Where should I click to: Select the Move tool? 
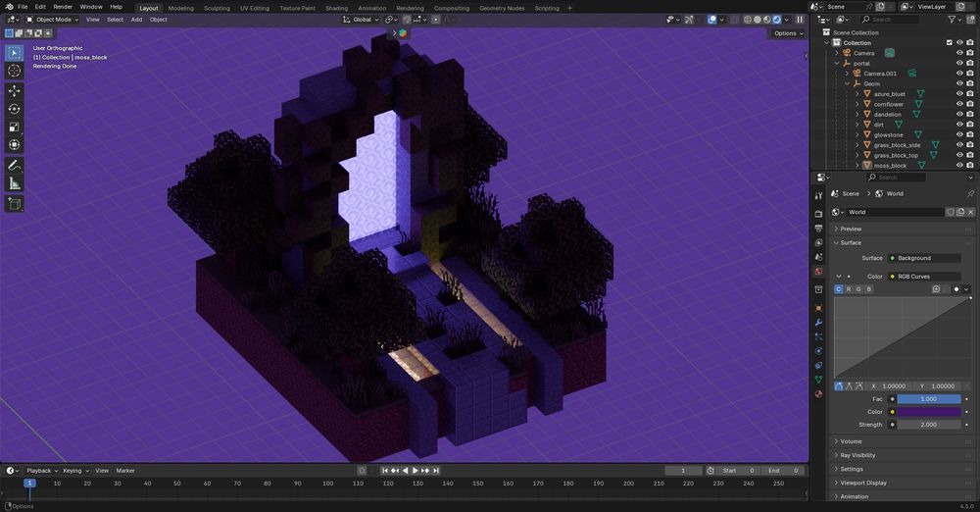(x=15, y=91)
